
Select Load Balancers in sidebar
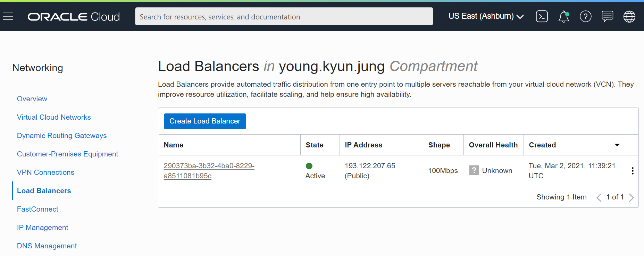[44, 191]
